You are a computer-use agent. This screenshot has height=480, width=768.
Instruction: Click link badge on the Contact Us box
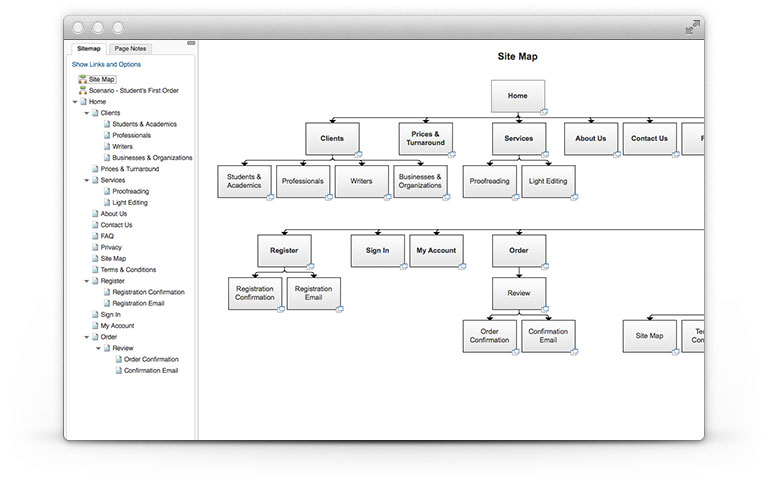point(675,154)
